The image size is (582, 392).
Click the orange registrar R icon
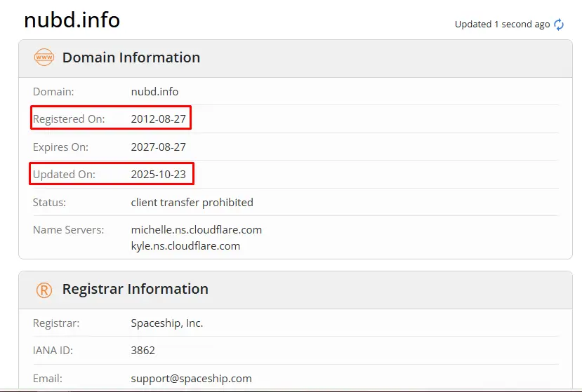point(44,290)
